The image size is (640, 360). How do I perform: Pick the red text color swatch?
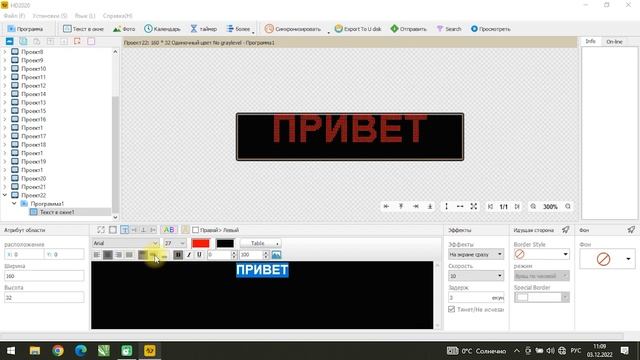click(201, 243)
